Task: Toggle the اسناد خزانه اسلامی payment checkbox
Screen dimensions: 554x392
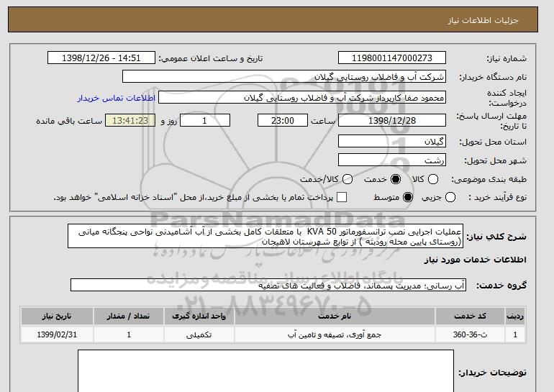Action: 342,197
